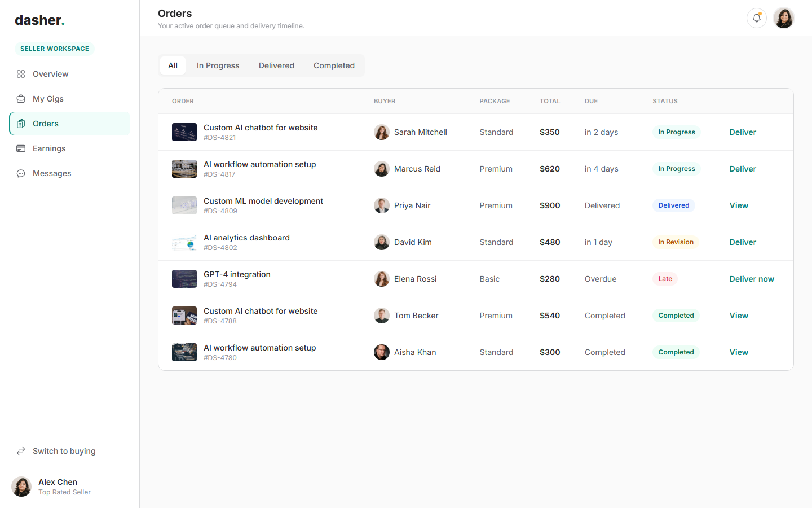Click Elena Rossi's avatar
This screenshot has height=508, width=812.
pos(382,279)
